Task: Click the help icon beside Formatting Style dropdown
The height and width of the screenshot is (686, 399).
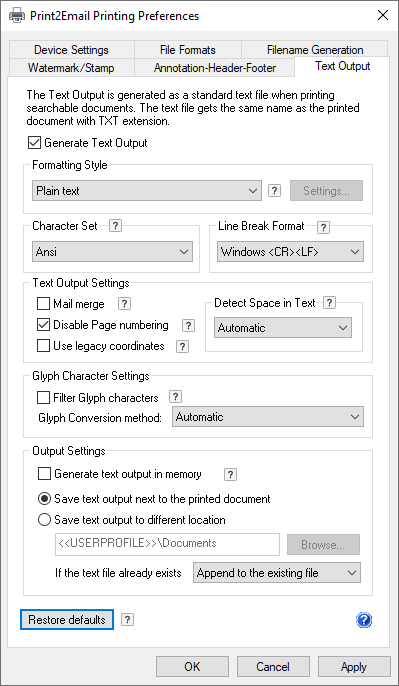Action: 274,191
